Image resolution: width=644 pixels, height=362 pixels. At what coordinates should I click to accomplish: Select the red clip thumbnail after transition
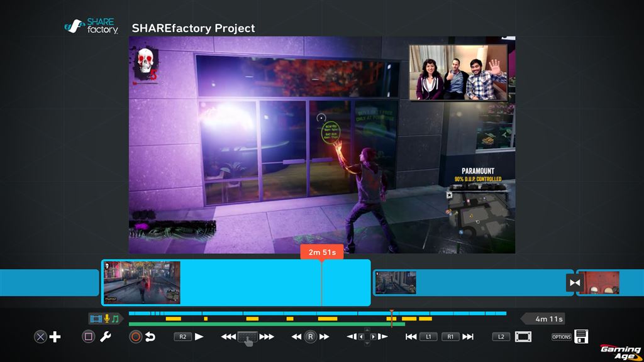click(x=599, y=283)
